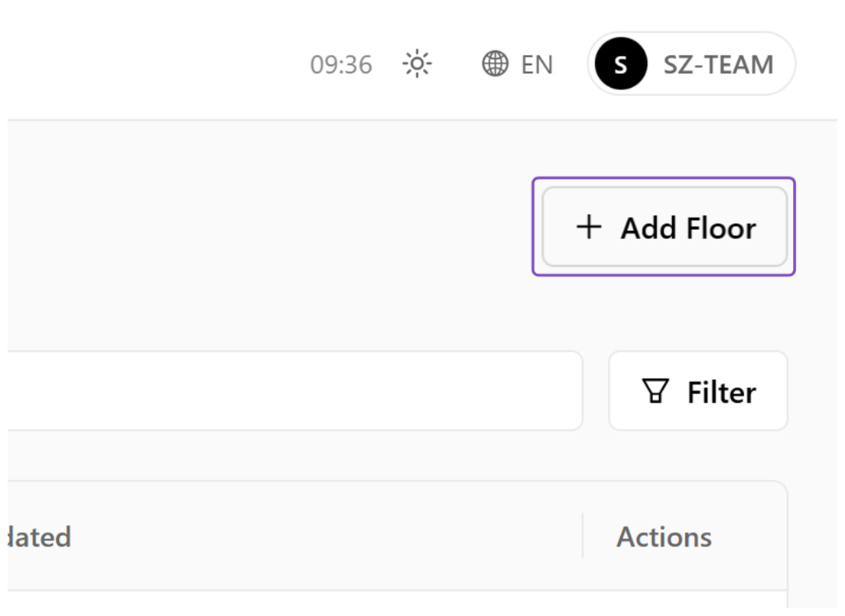Click the Actions column header
The height and width of the screenshot is (616, 845).
click(664, 537)
